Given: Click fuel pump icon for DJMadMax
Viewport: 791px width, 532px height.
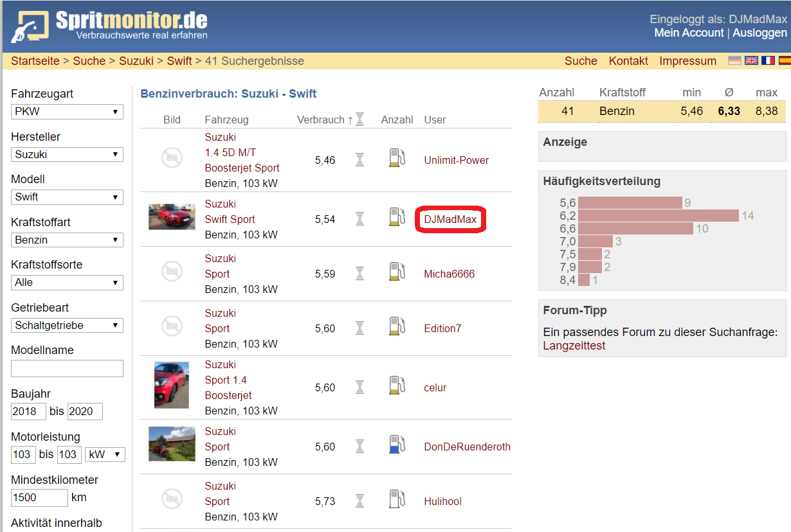Looking at the screenshot, I should coord(397,217).
